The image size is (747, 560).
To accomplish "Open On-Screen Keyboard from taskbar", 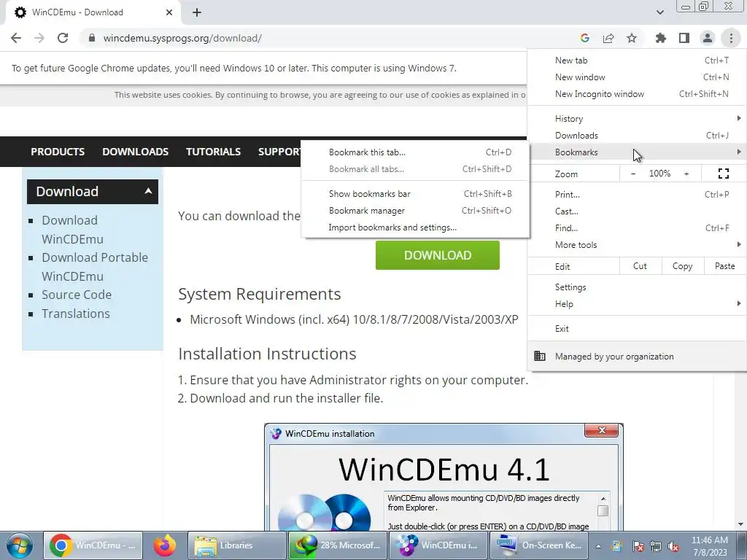I will click(538, 545).
